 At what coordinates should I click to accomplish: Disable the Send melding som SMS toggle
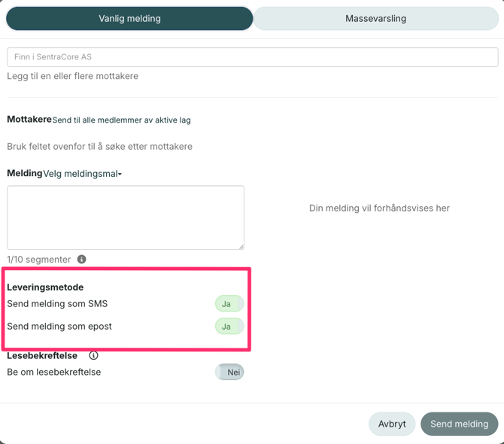point(229,304)
